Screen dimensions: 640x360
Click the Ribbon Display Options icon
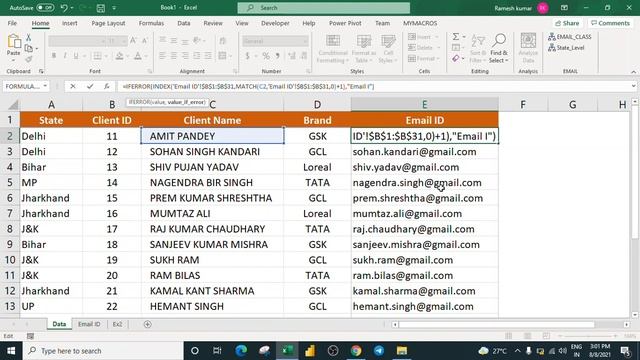point(564,8)
